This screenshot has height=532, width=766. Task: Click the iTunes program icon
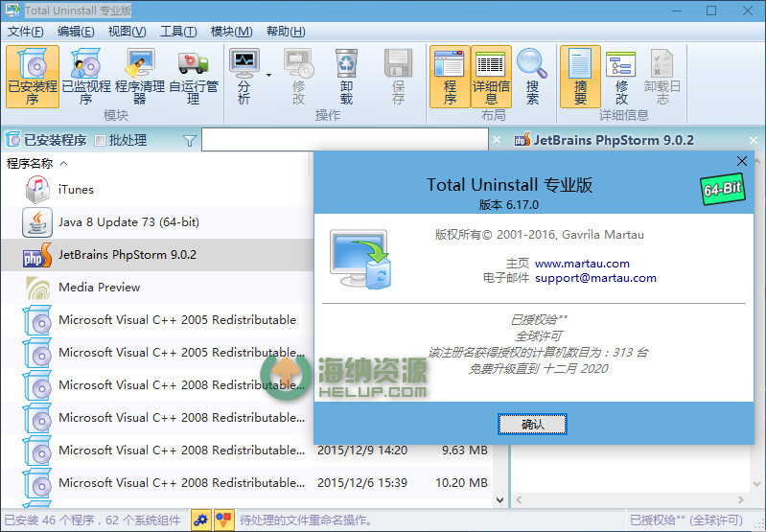tap(37, 190)
